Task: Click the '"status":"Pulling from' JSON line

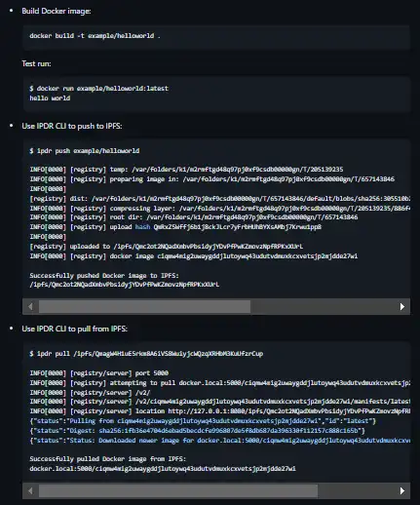Action: point(203,421)
